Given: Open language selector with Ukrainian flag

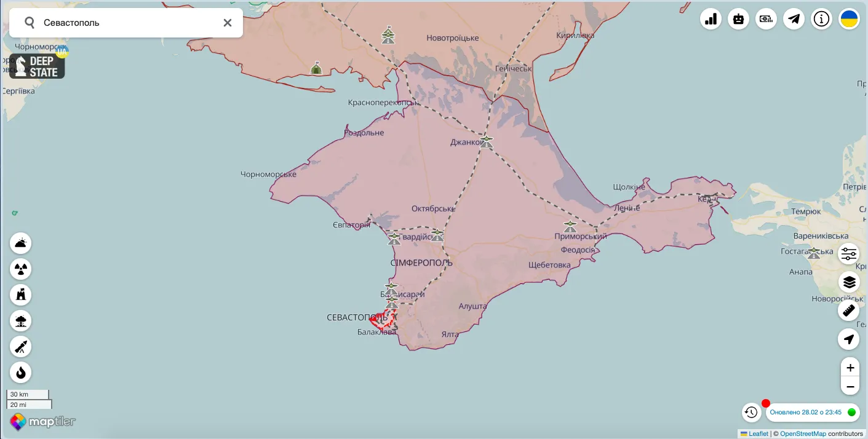Looking at the screenshot, I should (x=849, y=19).
